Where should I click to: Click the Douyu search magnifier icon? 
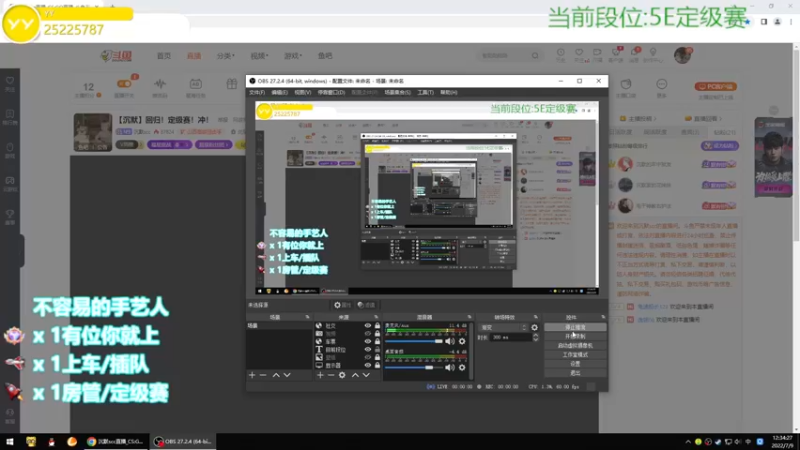535,56
